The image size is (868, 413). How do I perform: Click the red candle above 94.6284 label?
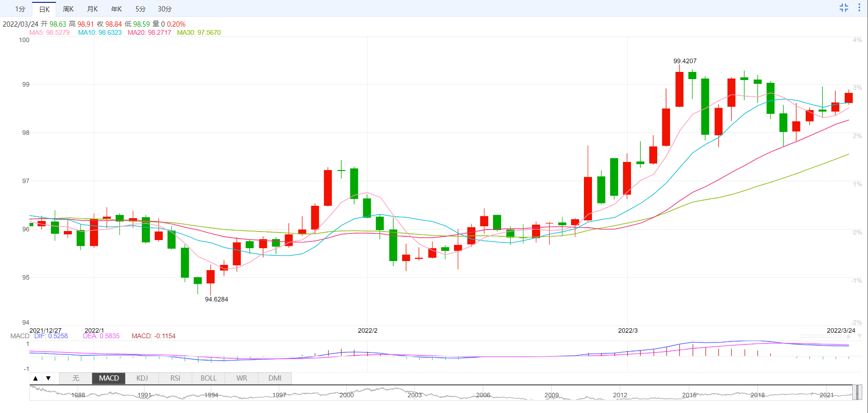point(210,277)
